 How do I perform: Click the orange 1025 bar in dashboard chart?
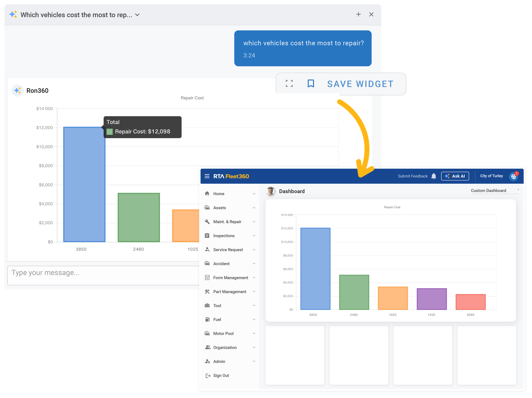[x=393, y=298]
